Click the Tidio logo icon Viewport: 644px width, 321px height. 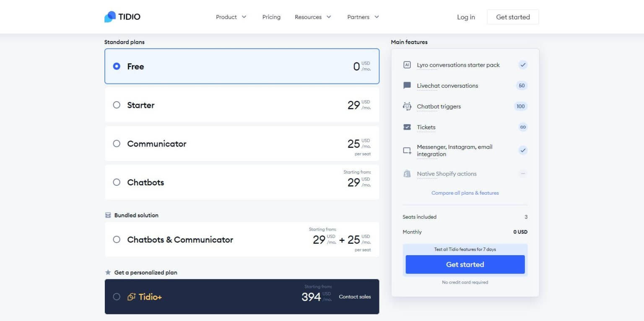110,17
